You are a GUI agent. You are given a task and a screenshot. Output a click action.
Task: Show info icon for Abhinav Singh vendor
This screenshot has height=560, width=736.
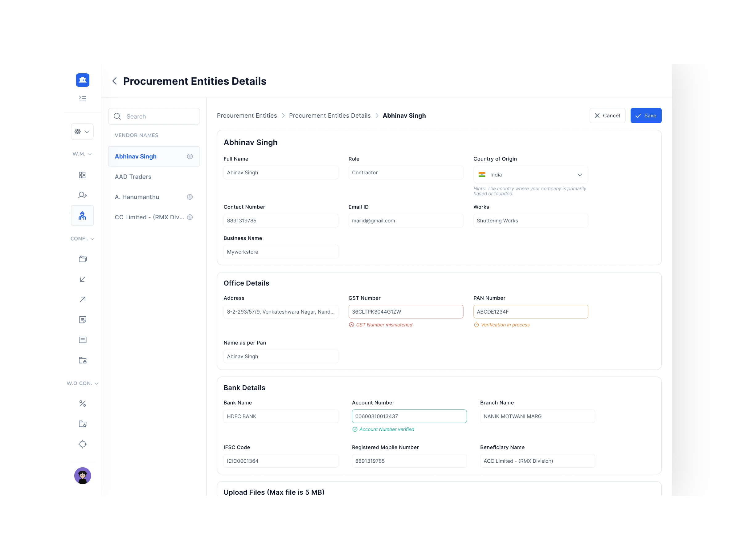click(190, 156)
